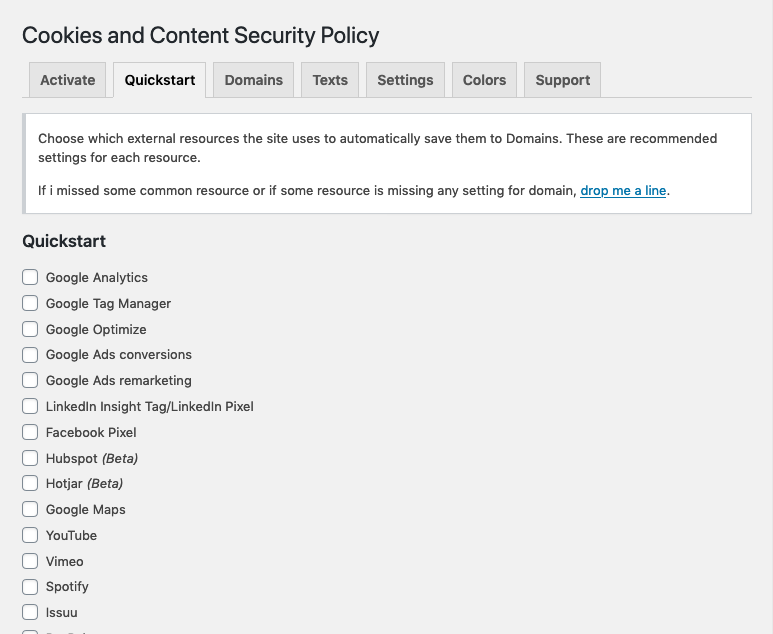Screen dimensions: 773x634
Task: Check Google Ads remarketing option
Action: (x=30, y=380)
